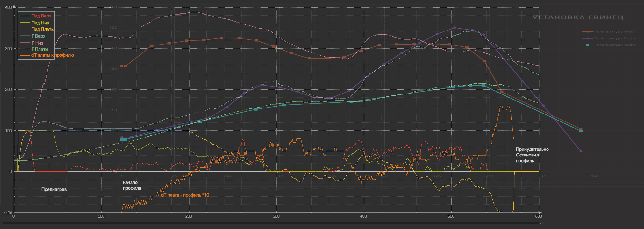Screen dimensions: 644x229
Task: Click the last purple diamond marker at bottom right
Action: coord(581,151)
